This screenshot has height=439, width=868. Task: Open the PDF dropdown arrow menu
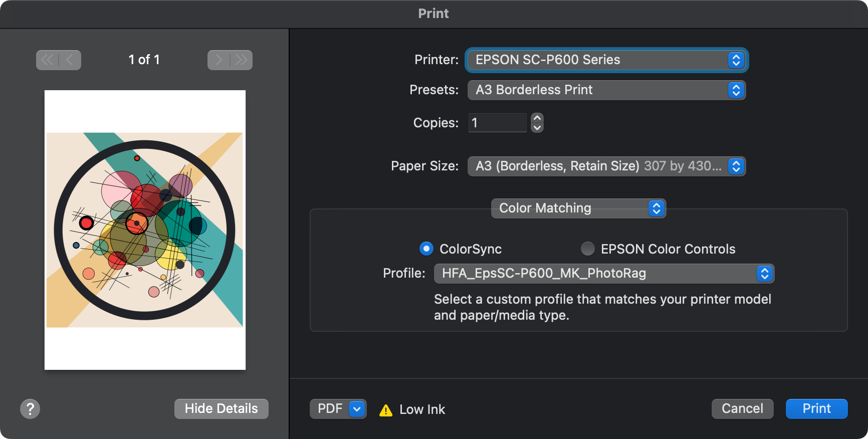tap(357, 409)
